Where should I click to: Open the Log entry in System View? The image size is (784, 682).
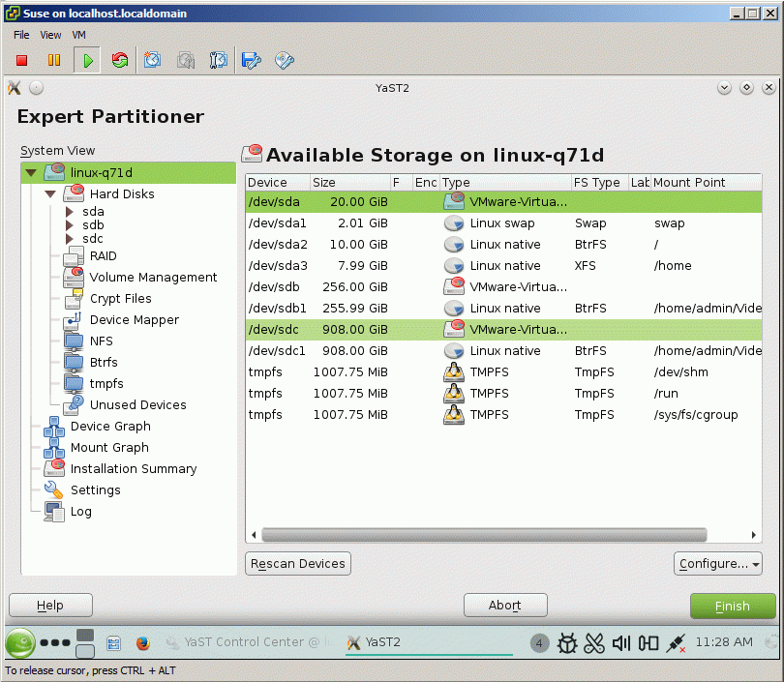coord(80,512)
